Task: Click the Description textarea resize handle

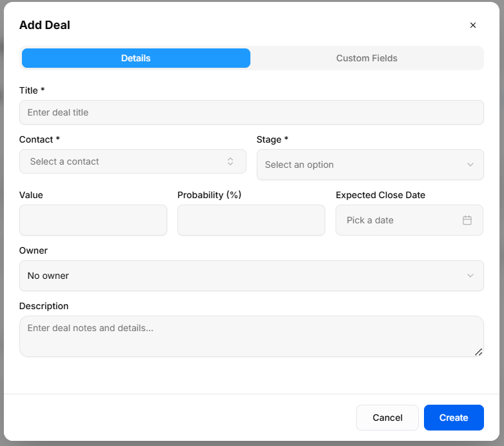Action: (x=479, y=352)
